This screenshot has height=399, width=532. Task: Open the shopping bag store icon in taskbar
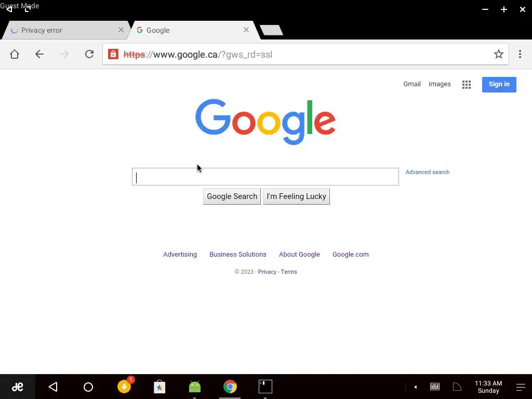coord(159,387)
